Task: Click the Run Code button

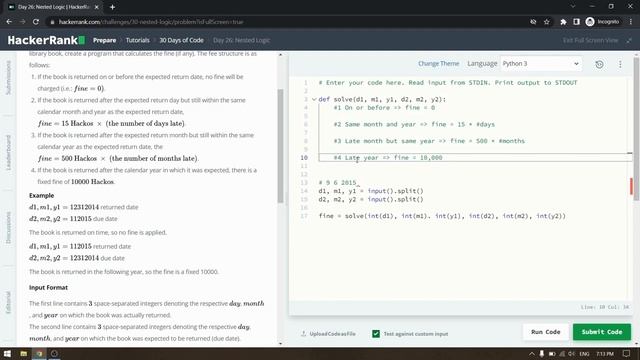Action: pos(545,332)
